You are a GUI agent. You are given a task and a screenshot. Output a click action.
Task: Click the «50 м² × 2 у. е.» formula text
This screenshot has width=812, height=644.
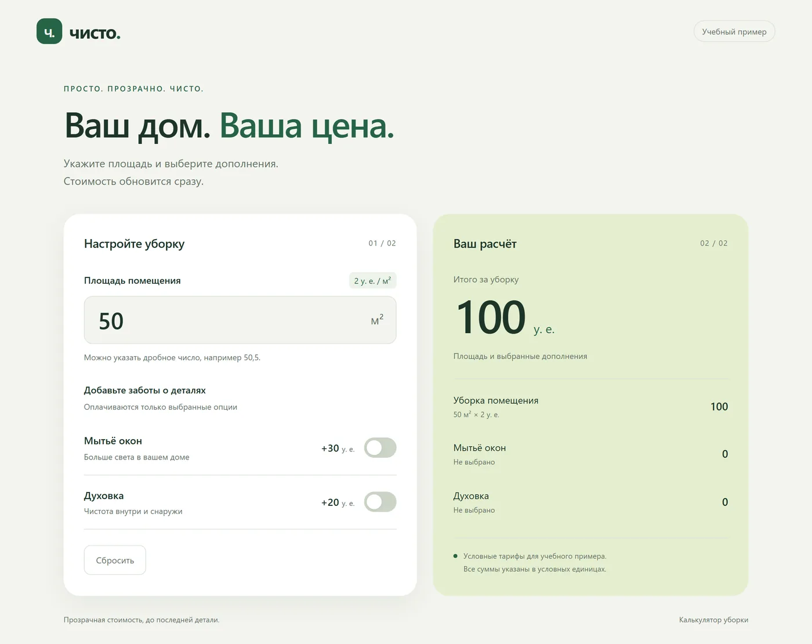pos(476,414)
